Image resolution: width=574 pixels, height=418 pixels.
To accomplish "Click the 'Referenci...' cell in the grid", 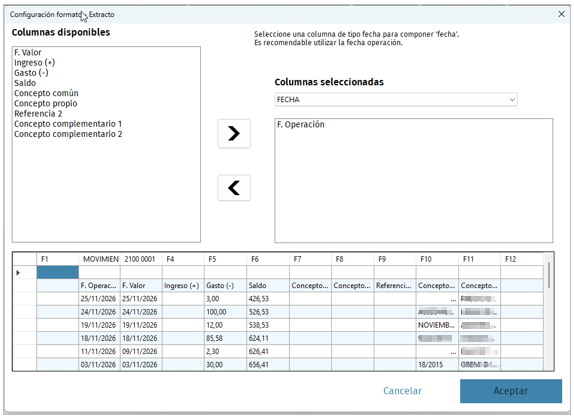I will 395,285.
